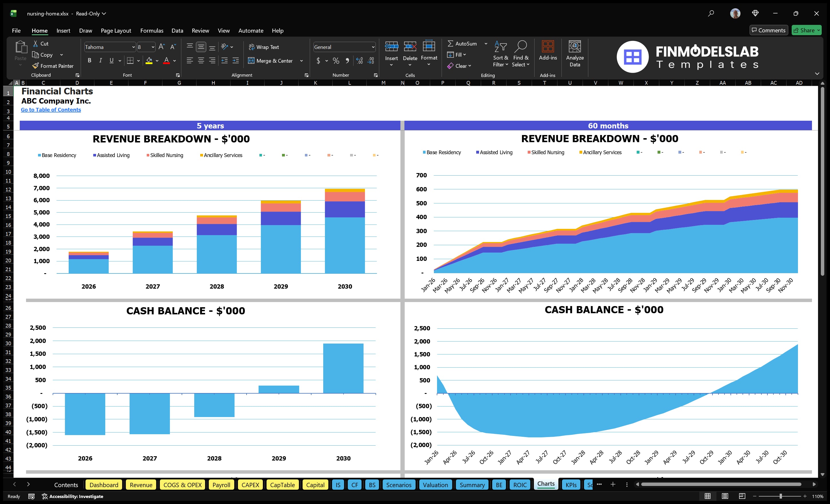Toggle italic formatting

point(100,60)
